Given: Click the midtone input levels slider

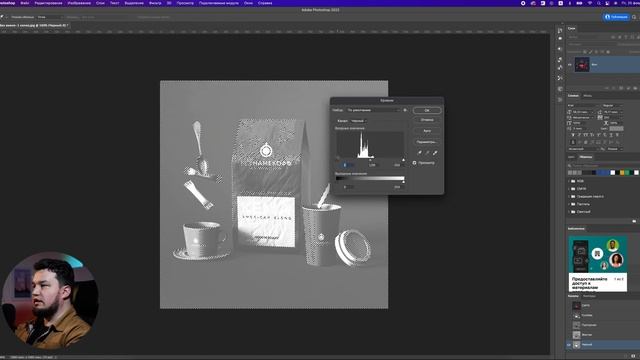Looking at the screenshot, I should (x=370, y=160).
